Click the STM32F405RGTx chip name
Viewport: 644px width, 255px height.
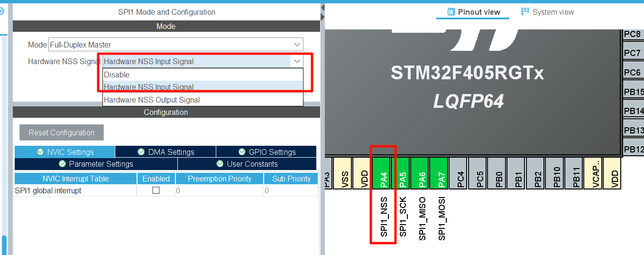click(x=467, y=73)
